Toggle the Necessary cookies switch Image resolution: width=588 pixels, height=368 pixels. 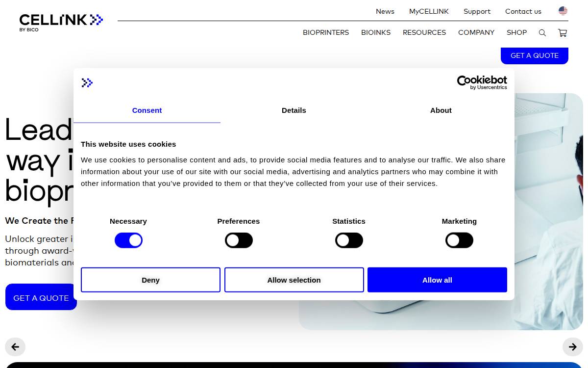coord(128,240)
